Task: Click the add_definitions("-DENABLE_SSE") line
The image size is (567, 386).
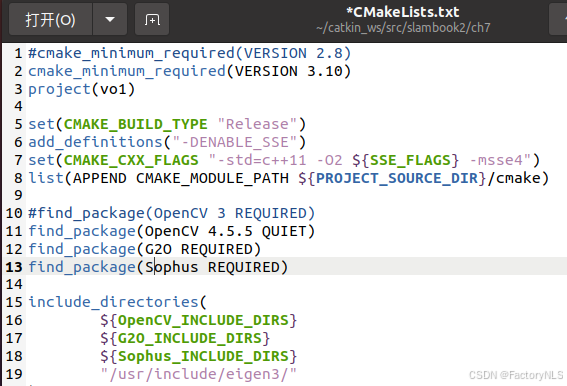Action: [x=167, y=142]
